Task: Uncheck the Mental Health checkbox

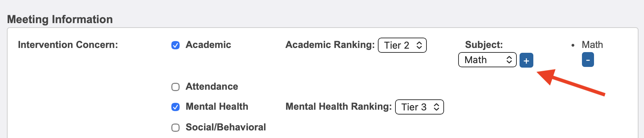Action: coord(175,107)
